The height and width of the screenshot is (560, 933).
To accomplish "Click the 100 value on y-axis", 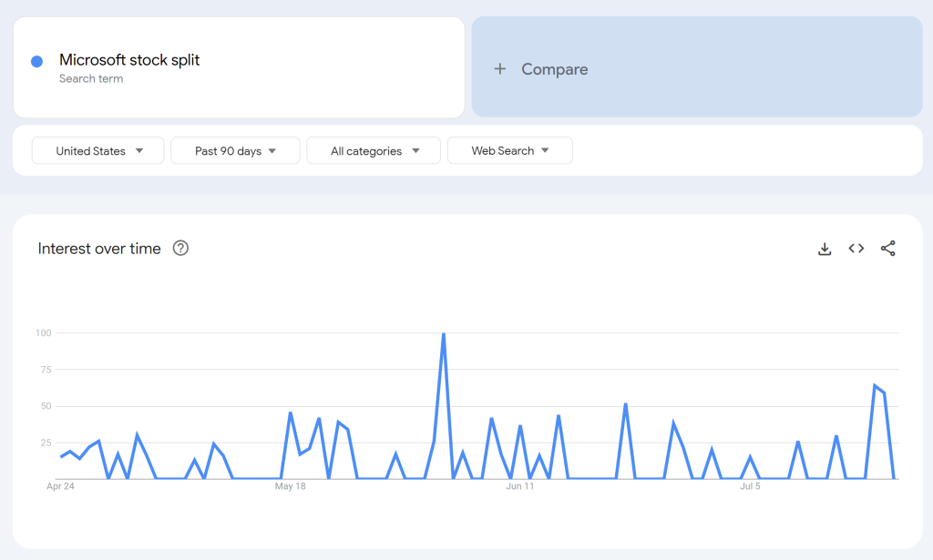I will [x=44, y=333].
